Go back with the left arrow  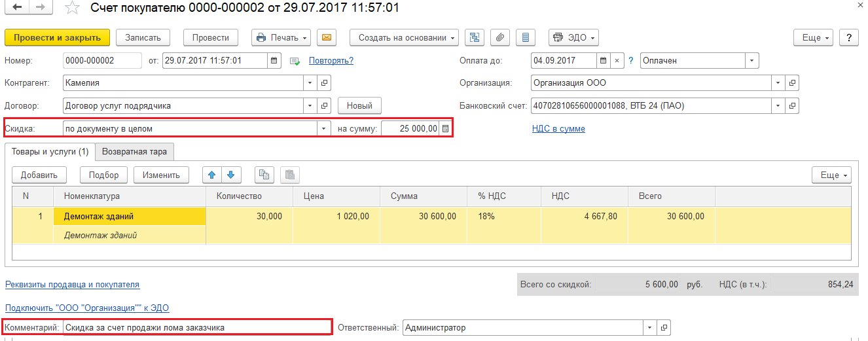point(16,8)
